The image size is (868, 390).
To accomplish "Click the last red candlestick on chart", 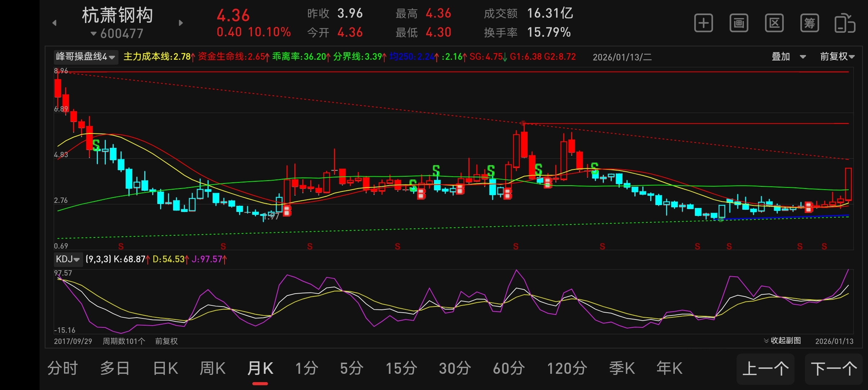I will click(848, 183).
